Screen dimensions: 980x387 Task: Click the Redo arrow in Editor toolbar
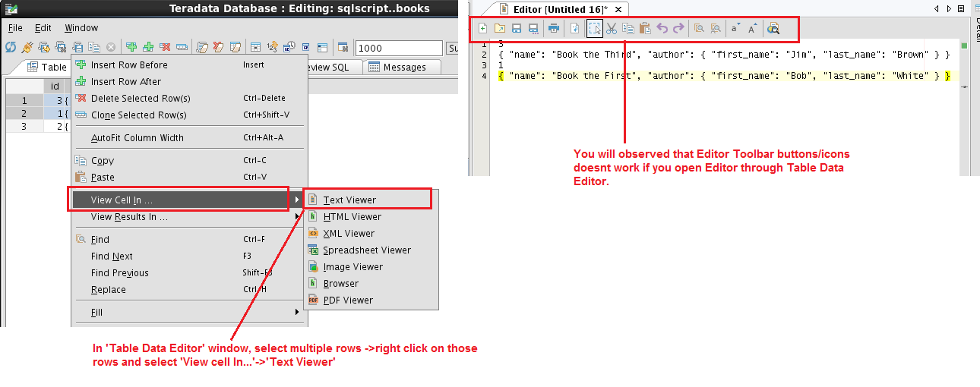point(678,29)
